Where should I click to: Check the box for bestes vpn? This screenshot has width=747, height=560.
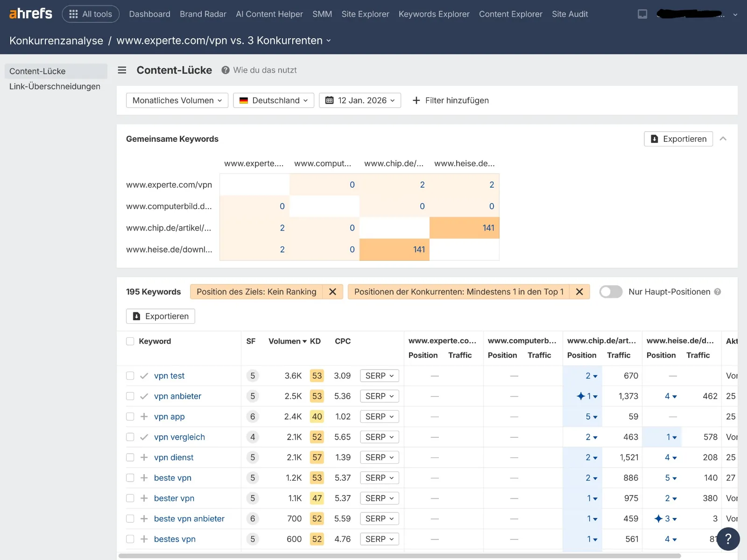(130, 539)
